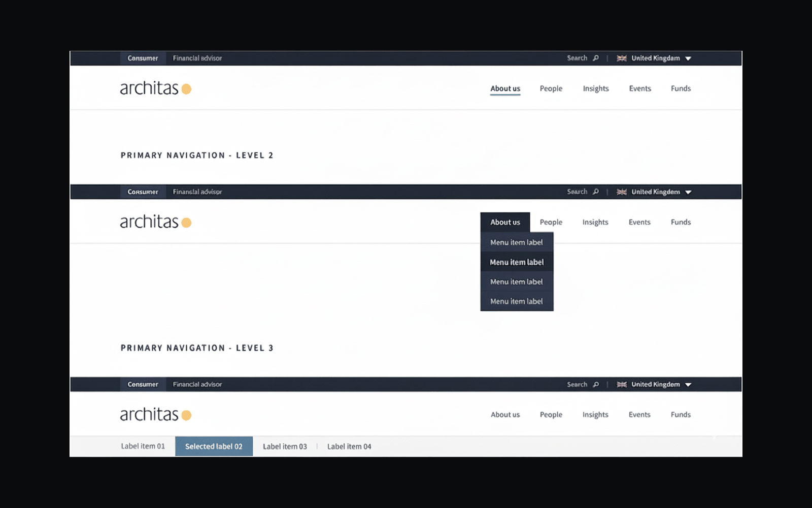The width and height of the screenshot is (812, 508).
Task: Click Events in the Level 3 navigation row
Action: [x=639, y=415]
